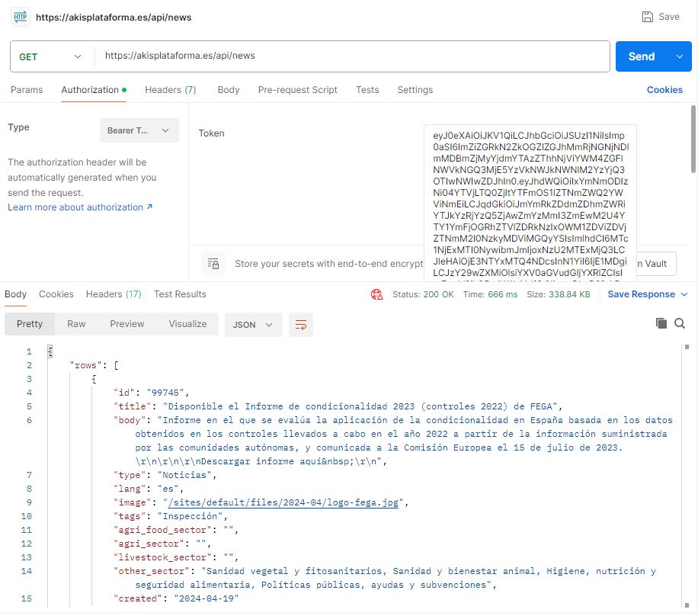Open the Bearer Token type dropdown

(139, 130)
